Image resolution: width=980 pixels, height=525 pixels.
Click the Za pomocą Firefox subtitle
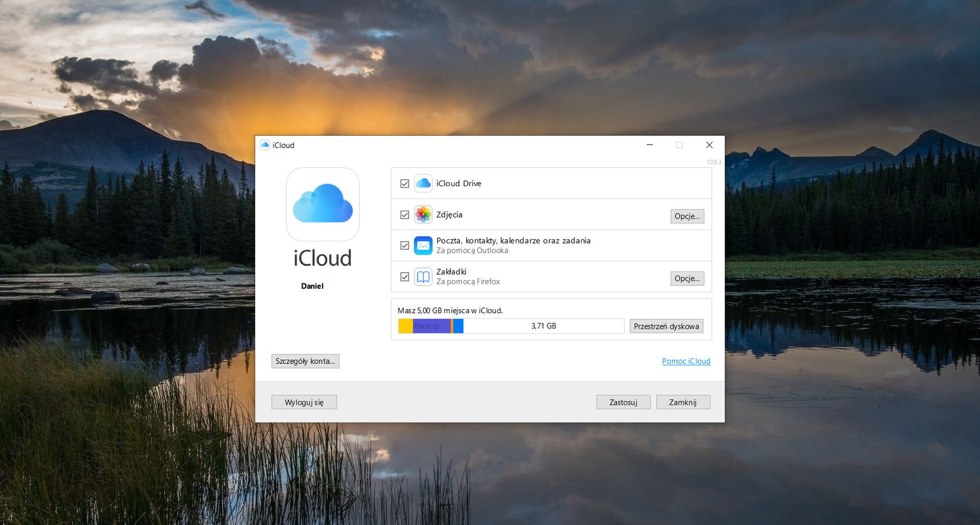click(x=468, y=281)
